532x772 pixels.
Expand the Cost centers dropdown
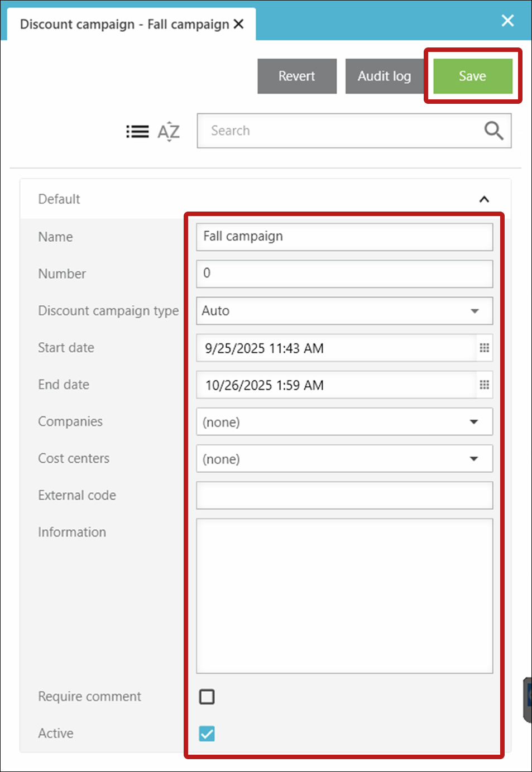[x=474, y=459]
